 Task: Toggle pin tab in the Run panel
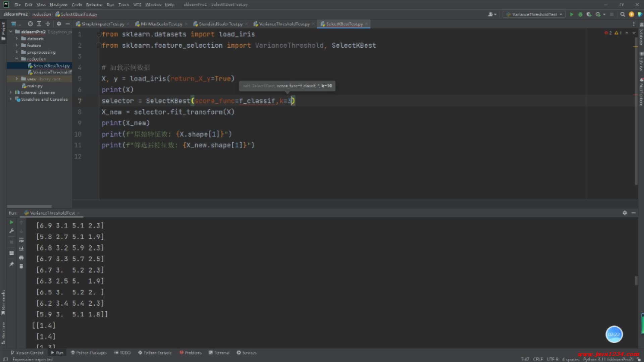[11, 264]
